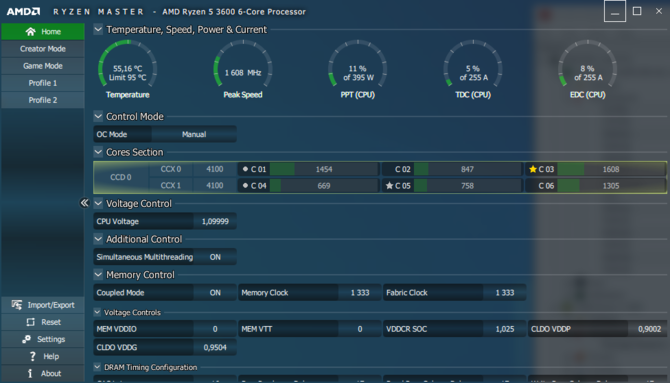This screenshot has height=383, width=670.
Task: Click the dot marker on core C 04
Action: (x=245, y=186)
